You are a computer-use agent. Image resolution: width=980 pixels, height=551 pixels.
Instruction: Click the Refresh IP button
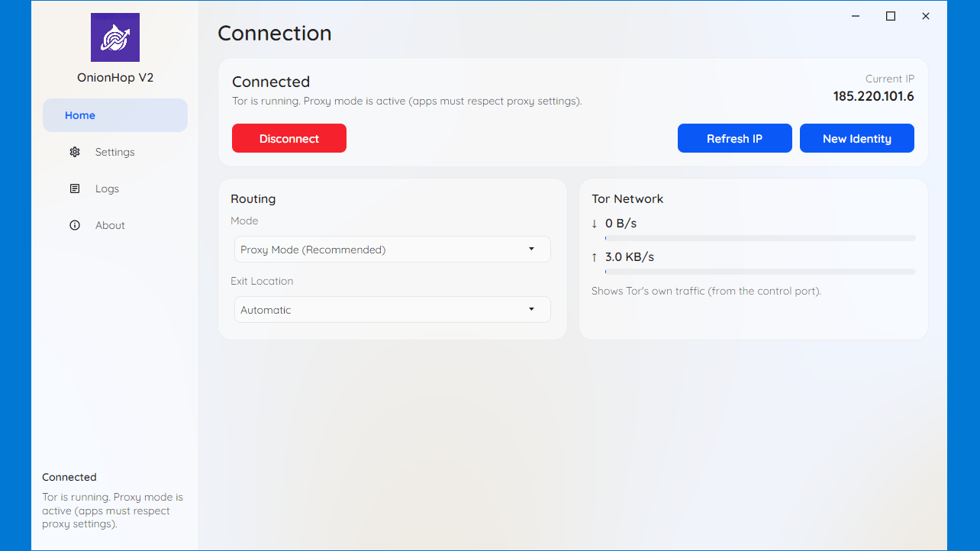tap(734, 138)
